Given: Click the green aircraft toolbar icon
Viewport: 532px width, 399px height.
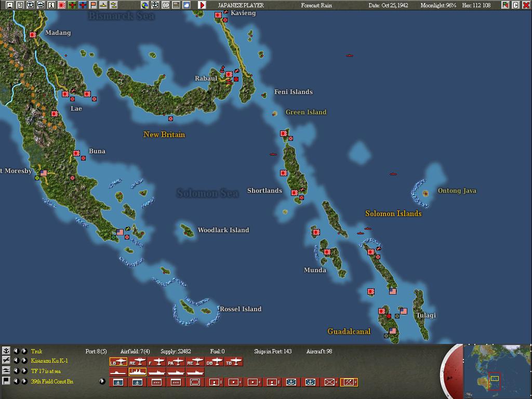Looking at the screenshot, I should (x=71, y=4).
